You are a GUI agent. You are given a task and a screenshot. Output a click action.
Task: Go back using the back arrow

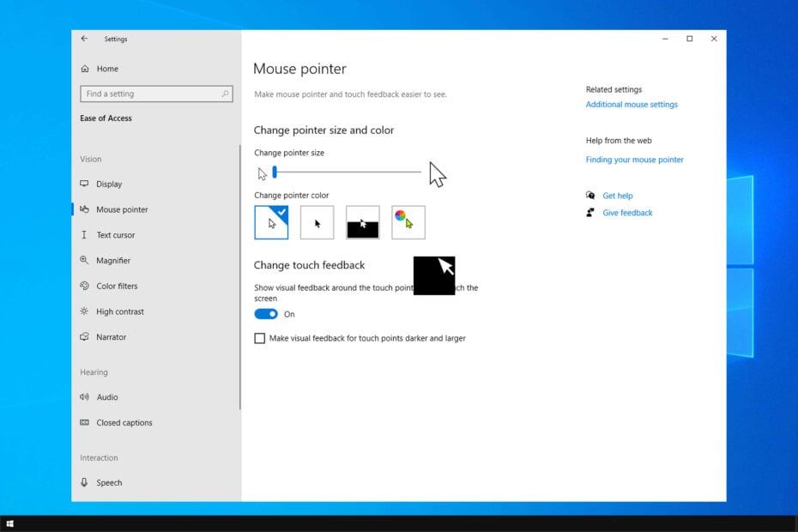(x=84, y=39)
